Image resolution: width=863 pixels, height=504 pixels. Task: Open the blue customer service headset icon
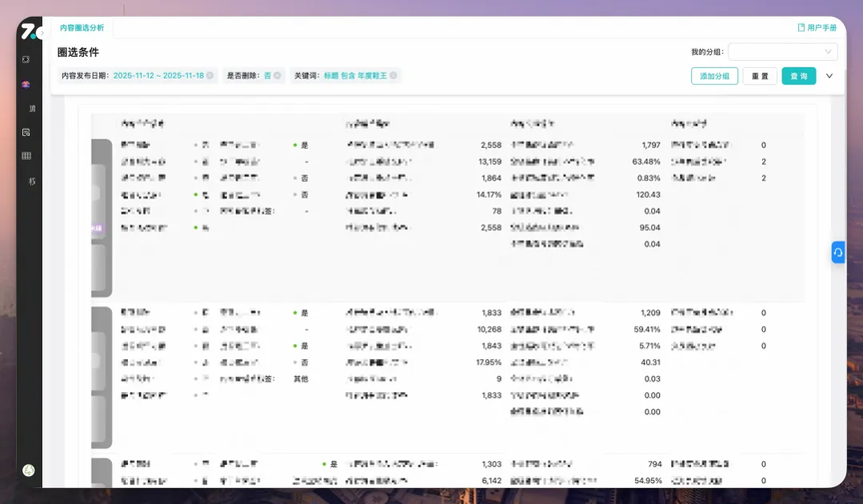pos(838,252)
